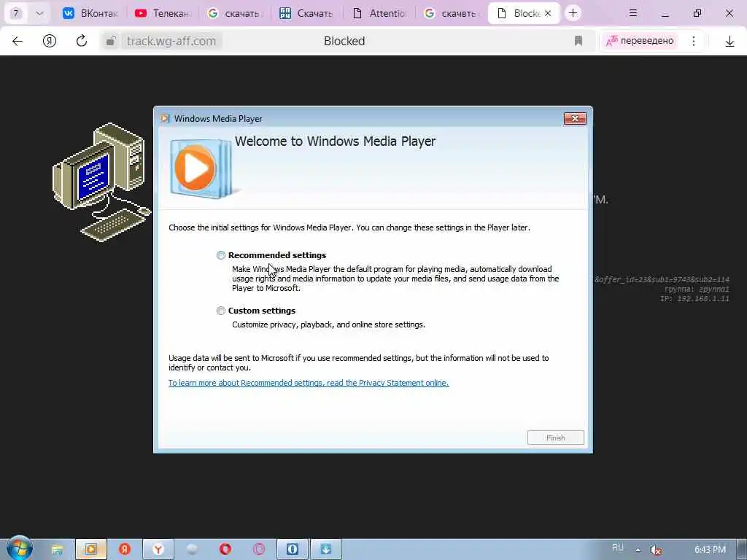Click the site security lock icon
The image size is (747, 560).
point(111,41)
